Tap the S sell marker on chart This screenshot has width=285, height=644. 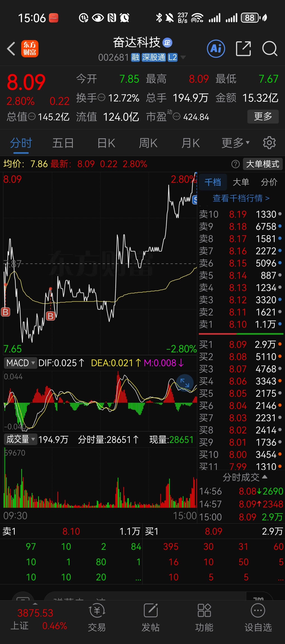pyautogui.click(x=195, y=199)
